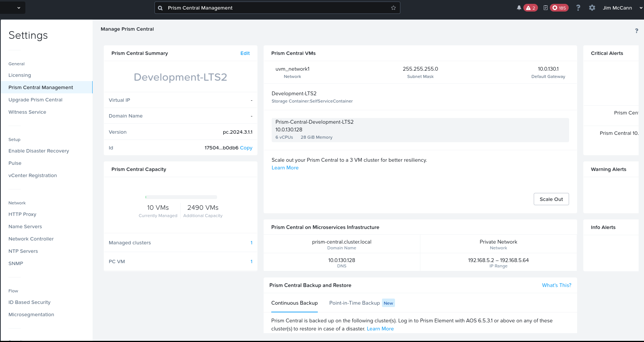Open the tasks clipboard icon
Image resolution: width=644 pixels, height=342 pixels.
coord(546,8)
